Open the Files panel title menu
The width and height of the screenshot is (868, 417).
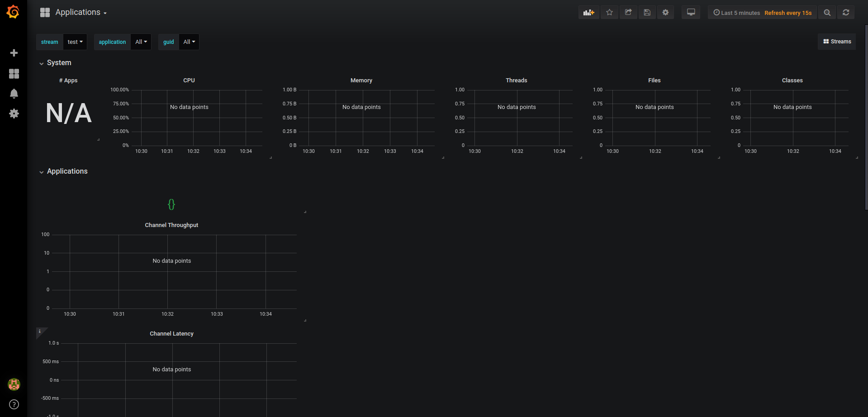pos(655,81)
